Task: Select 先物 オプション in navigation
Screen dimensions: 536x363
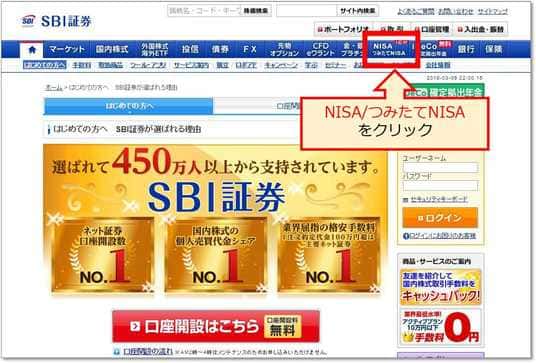Action: click(x=284, y=50)
